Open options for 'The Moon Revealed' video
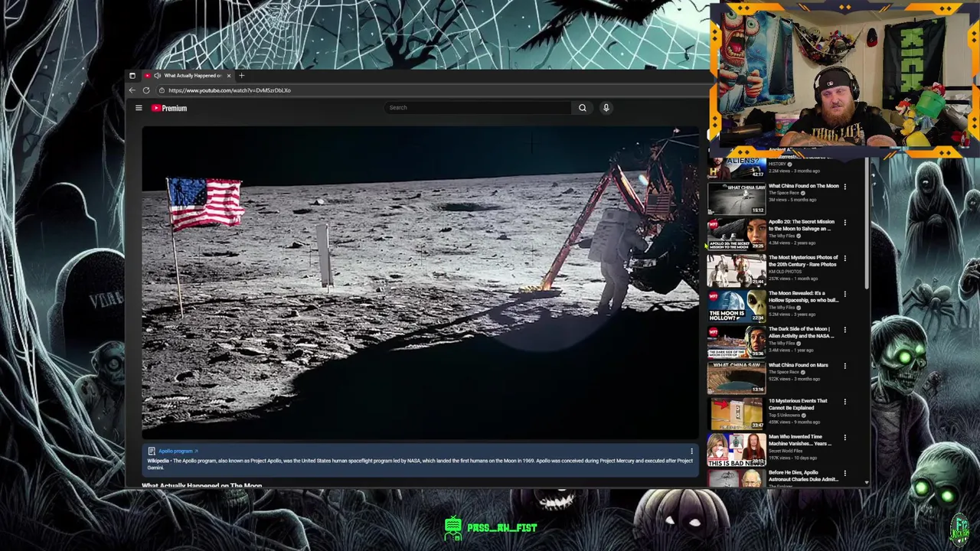This screenshot has height=551, width=980. 844,295
